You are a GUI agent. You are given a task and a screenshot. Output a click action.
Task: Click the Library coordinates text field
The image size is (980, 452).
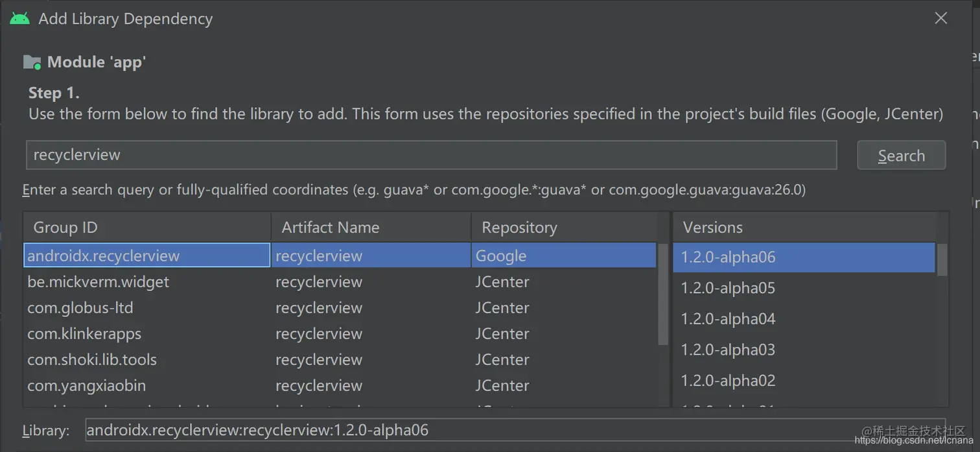515,430
